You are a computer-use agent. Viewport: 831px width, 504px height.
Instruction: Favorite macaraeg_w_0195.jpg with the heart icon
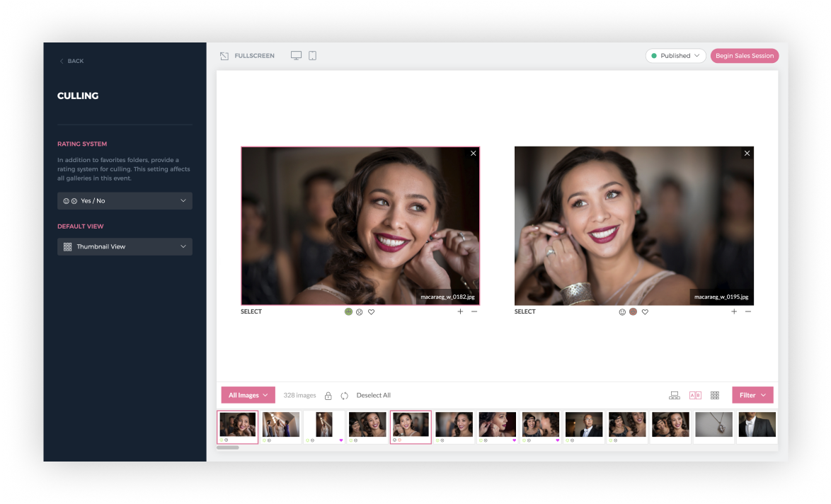click(x=645, y=312)
